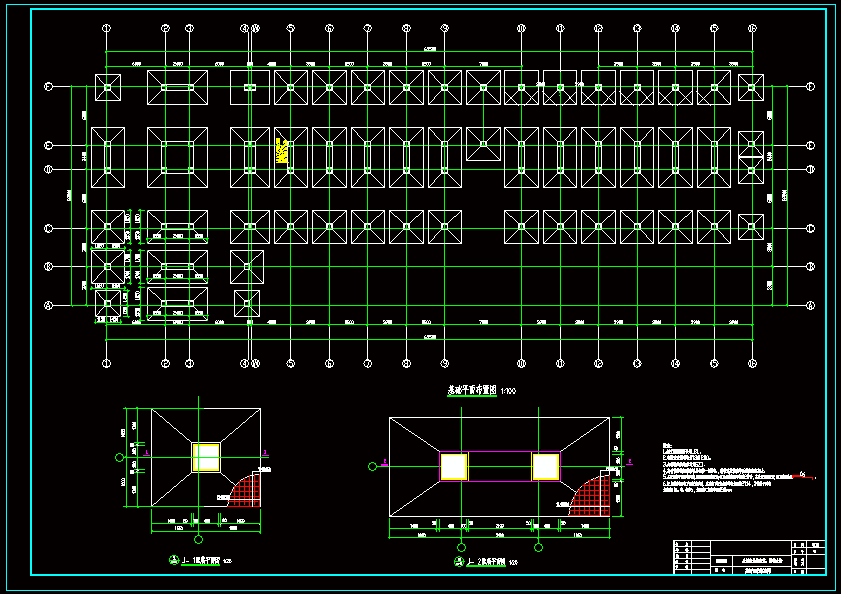Select the isolated footing in plan center

(x=483, y=144)
